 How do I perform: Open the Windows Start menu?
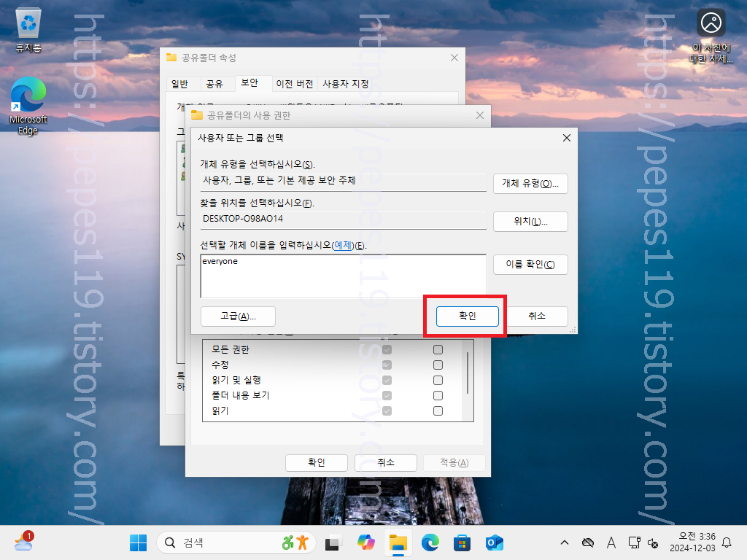pos(138,542)
